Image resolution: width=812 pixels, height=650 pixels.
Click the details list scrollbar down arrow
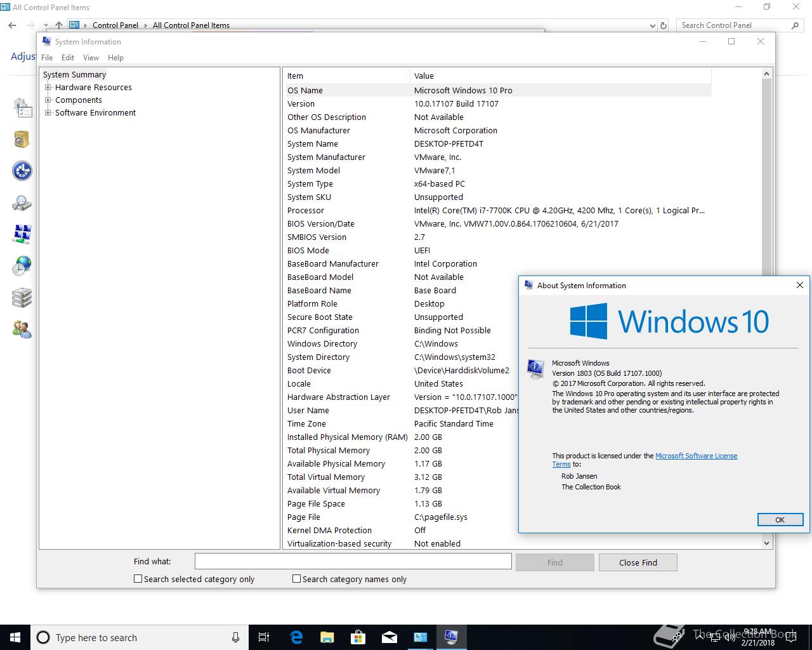[766, 543]
